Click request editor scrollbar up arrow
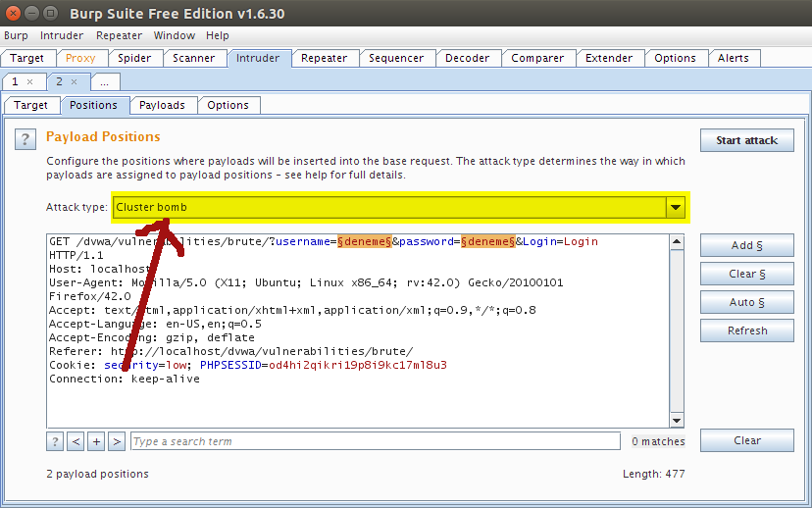 point(677,242)
